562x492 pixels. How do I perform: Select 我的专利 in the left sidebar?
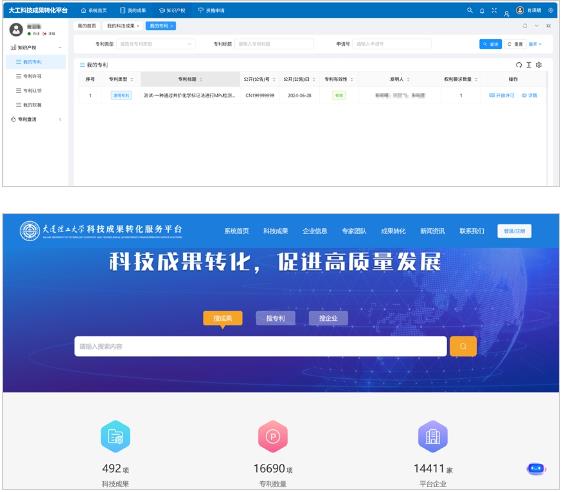pos(36,62)
